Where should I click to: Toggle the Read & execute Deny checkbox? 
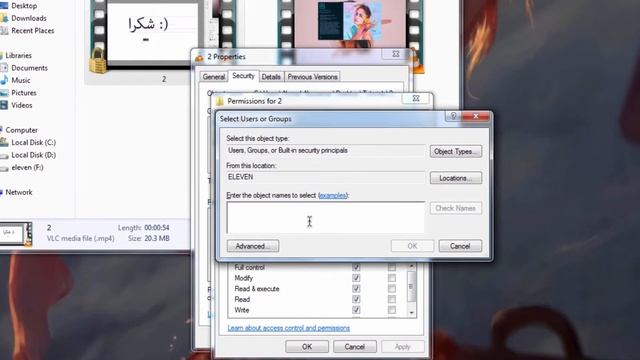point(391,289)
